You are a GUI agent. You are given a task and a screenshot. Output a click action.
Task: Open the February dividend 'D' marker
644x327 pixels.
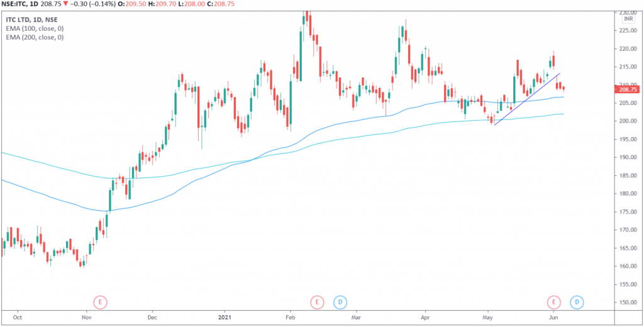pyautogui.click(x=340, y=302)
